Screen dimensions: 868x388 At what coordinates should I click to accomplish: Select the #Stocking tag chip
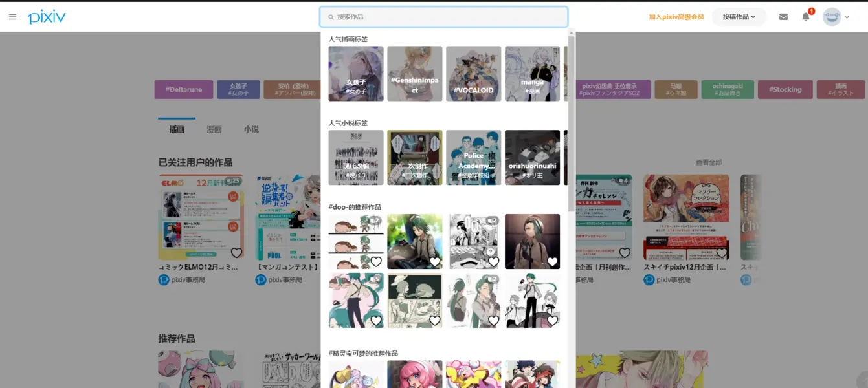[x=785, y=89]
